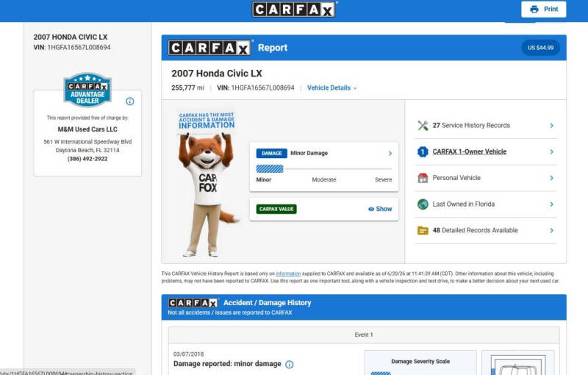Open Minor Damage details chevron

390,154
